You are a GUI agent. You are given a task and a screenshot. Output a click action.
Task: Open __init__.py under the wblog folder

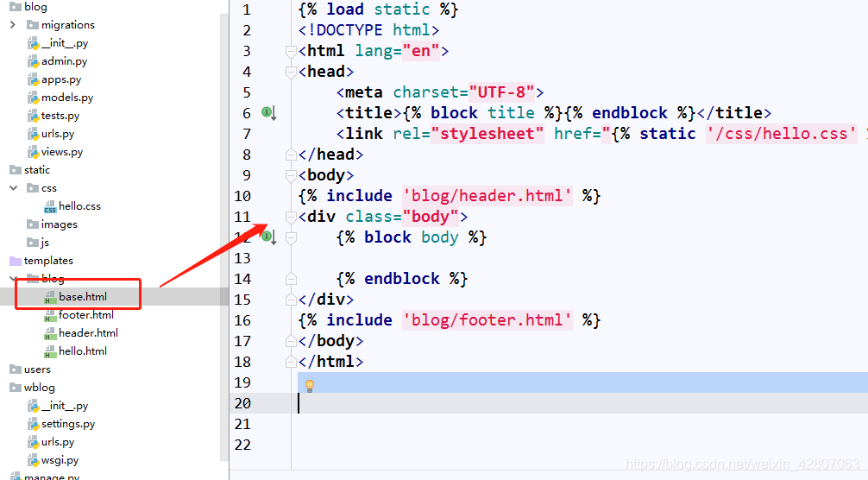(x=65, y=406)
